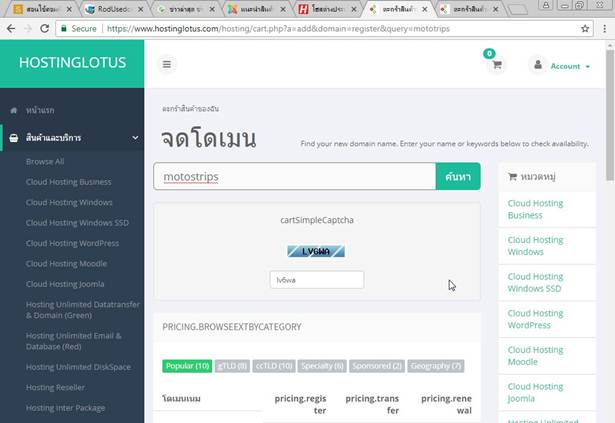
Task: Open the shopping cart icon
Action: pos(497,65)
